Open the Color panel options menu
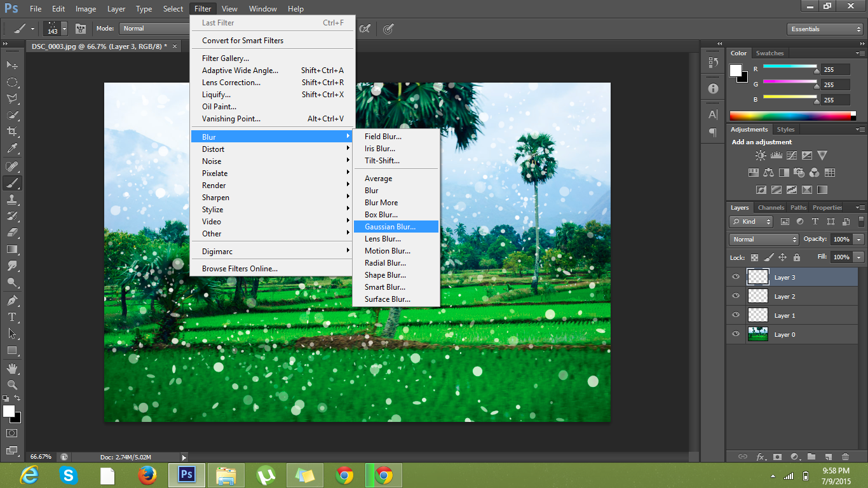Screen dimensions: 868x488 click(860, 53)
